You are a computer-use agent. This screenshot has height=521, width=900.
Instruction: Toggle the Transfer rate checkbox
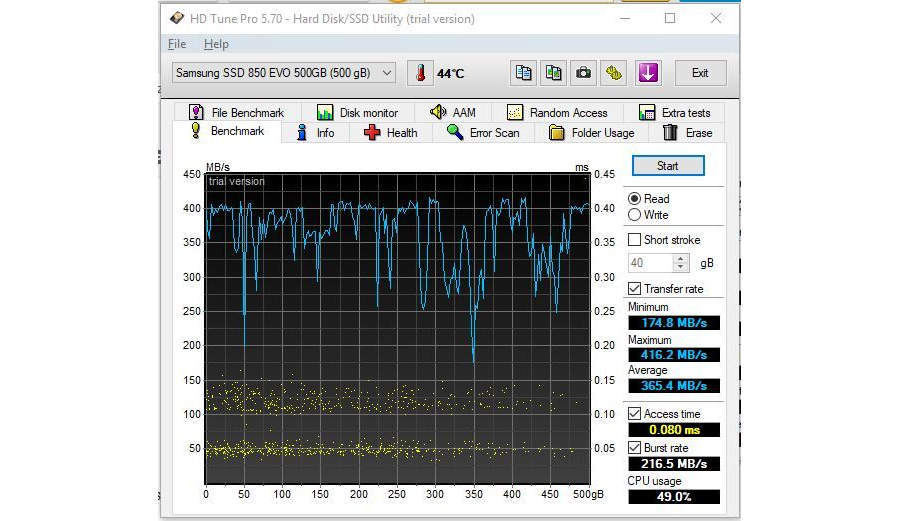pos(634,289)
